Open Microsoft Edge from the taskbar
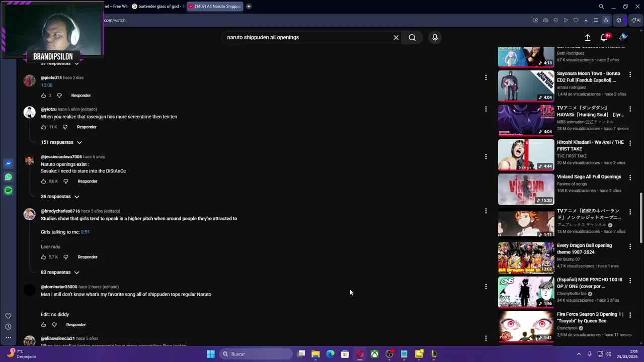Screen dimensions: 644x362 click(x=331, y=354)
